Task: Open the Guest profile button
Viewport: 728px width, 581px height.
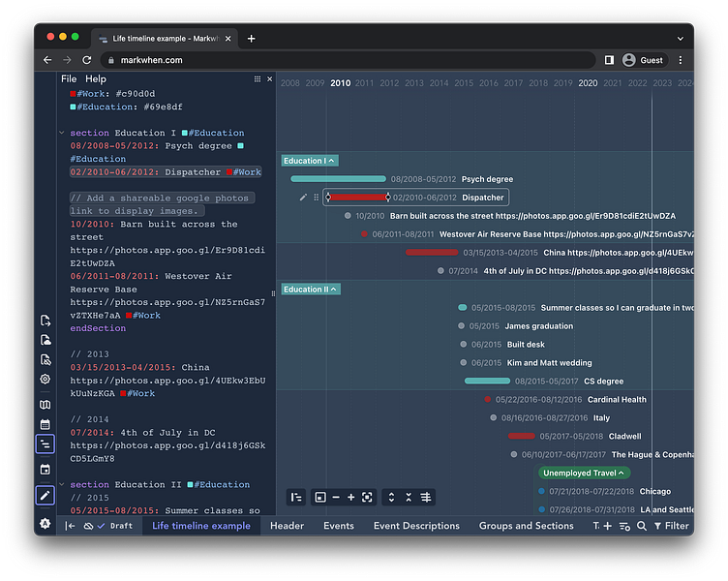Action: coord(644,60)
